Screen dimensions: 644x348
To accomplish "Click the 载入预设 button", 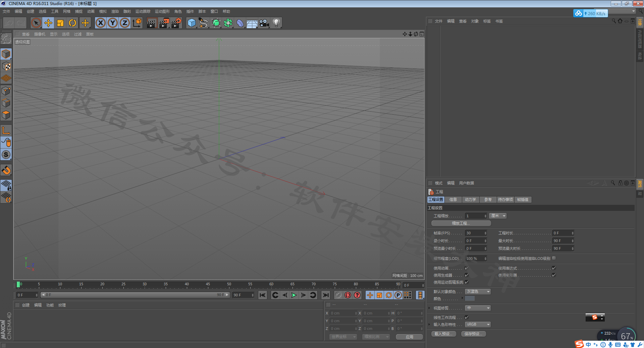I will point(444,334).
